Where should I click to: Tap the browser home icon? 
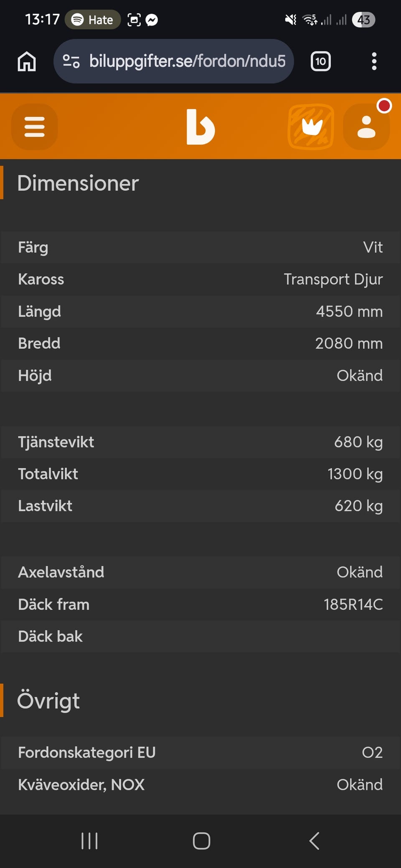point(27,61)
